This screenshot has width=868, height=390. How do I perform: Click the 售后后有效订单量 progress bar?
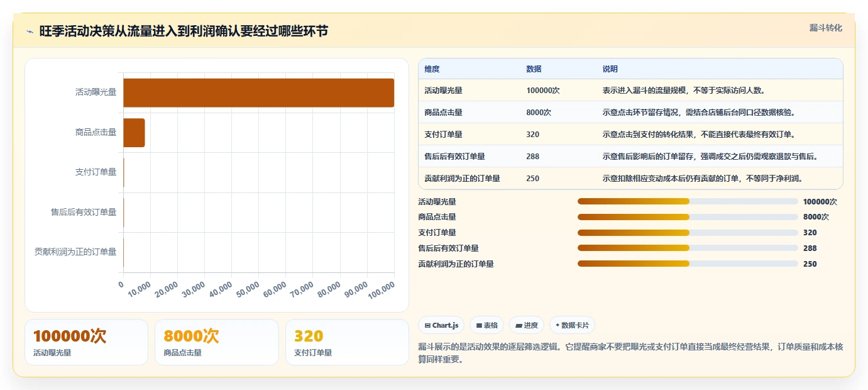coord(688,248)
